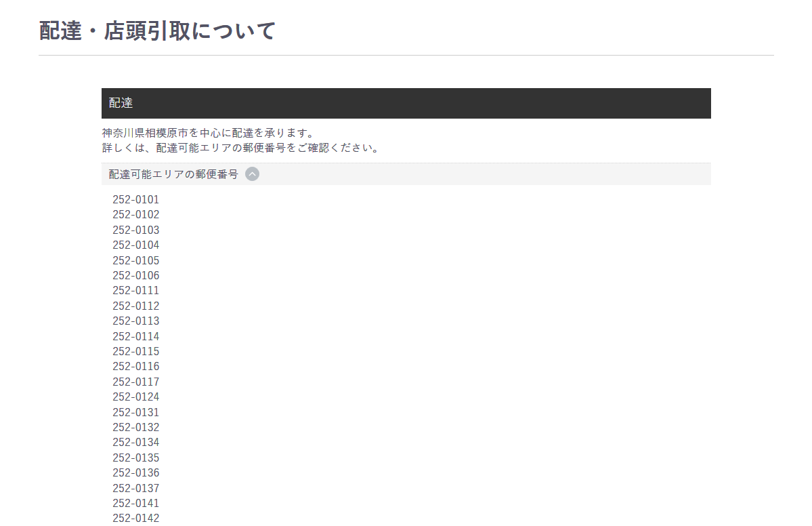
Task: Click the 配達・店頭引取について page heading
Action: (157, 31)
